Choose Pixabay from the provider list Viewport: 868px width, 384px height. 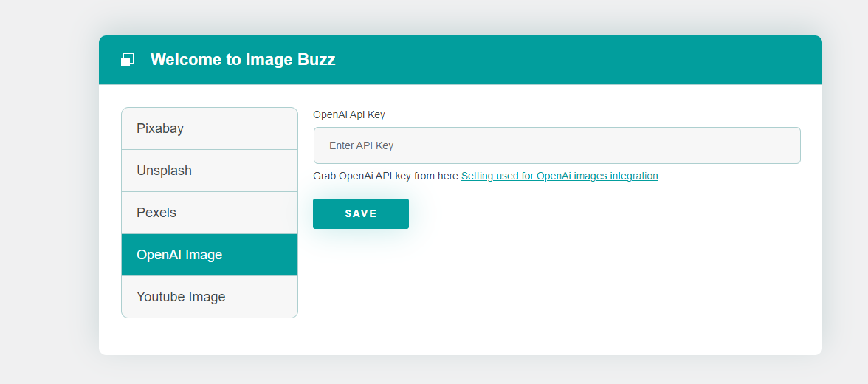pyautogui.click(x=210, y=128)
